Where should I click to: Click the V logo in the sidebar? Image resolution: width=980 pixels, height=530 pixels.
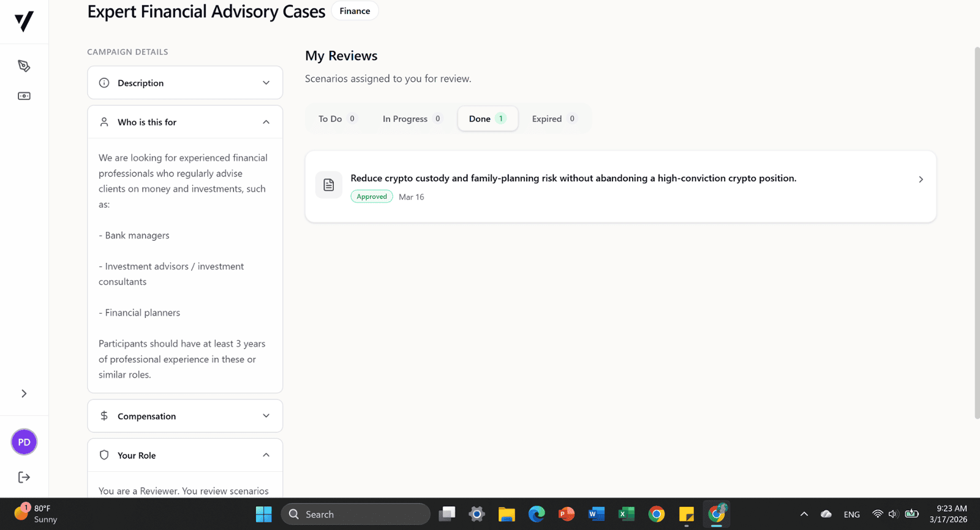[24, 21]
